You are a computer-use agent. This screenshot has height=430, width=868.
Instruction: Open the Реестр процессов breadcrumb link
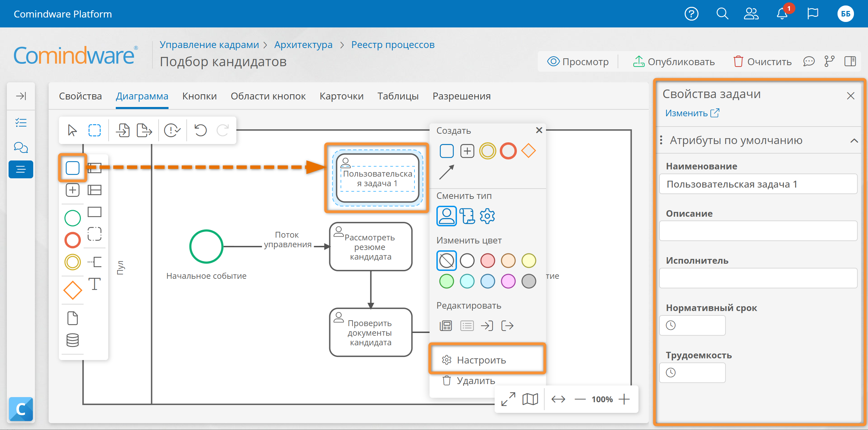pos(393,45)
